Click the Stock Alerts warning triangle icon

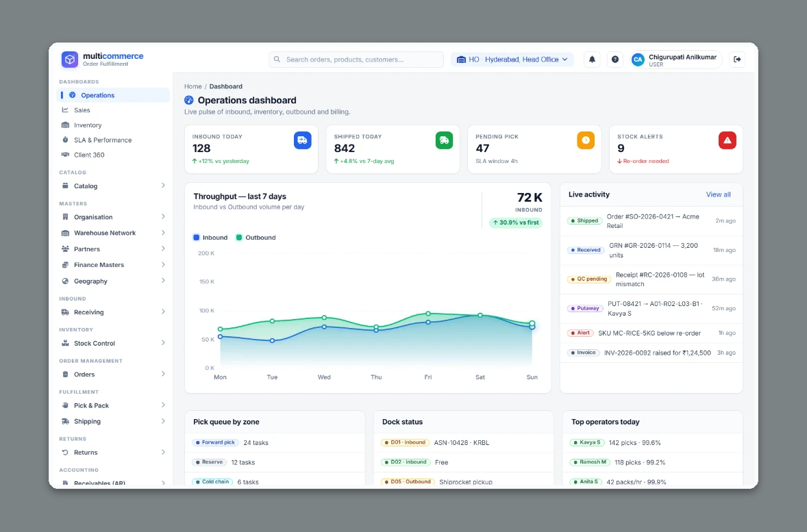[728, 140]
